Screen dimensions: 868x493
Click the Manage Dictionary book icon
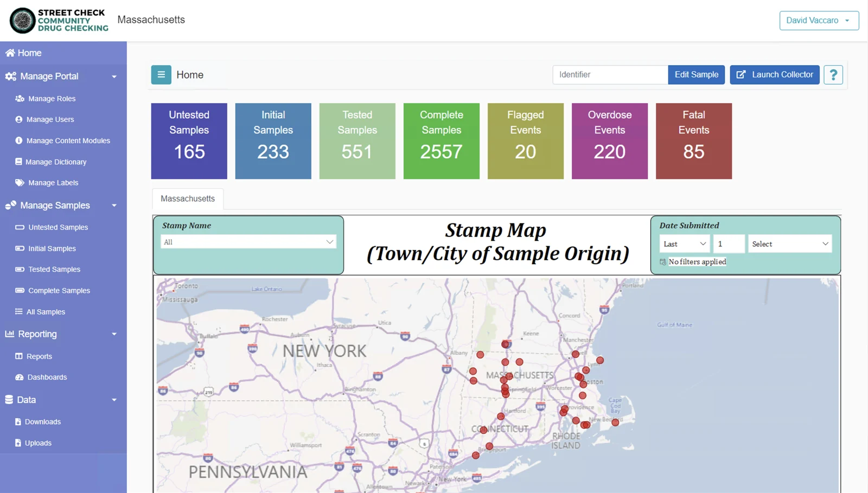point(18,162)
